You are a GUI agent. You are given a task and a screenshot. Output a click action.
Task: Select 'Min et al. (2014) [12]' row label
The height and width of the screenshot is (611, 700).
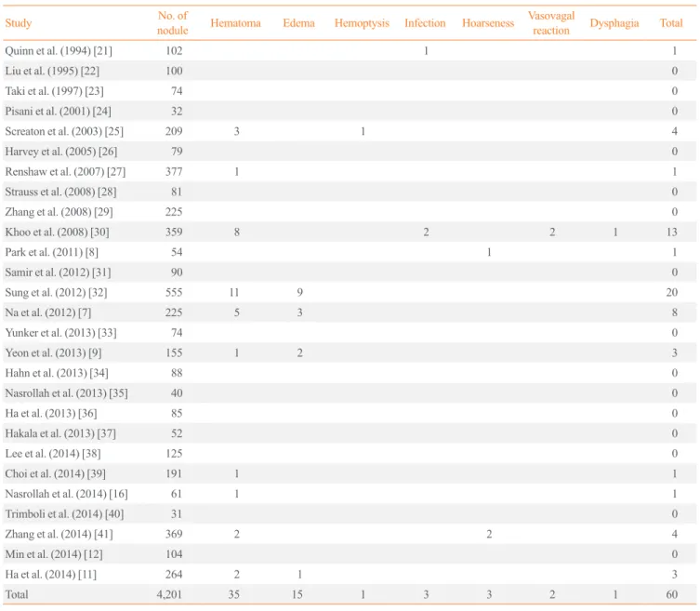[54, 554]
